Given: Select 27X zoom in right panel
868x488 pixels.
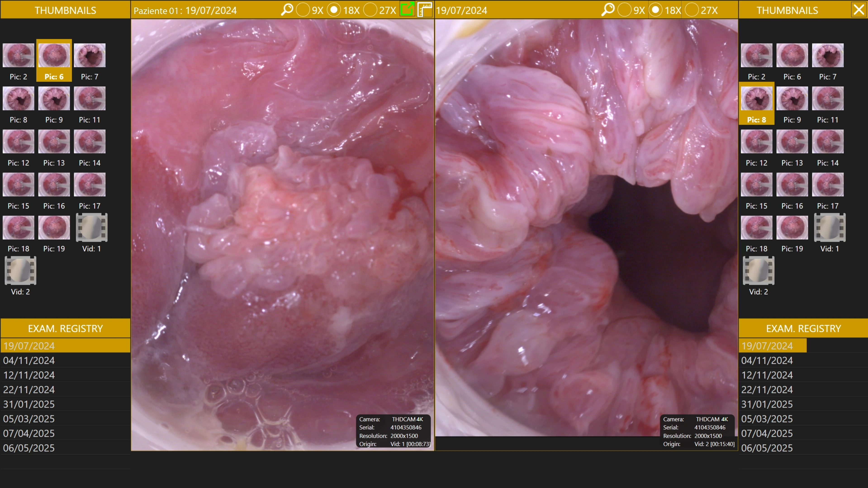Looking at the screenshot, I should [691, 10].
